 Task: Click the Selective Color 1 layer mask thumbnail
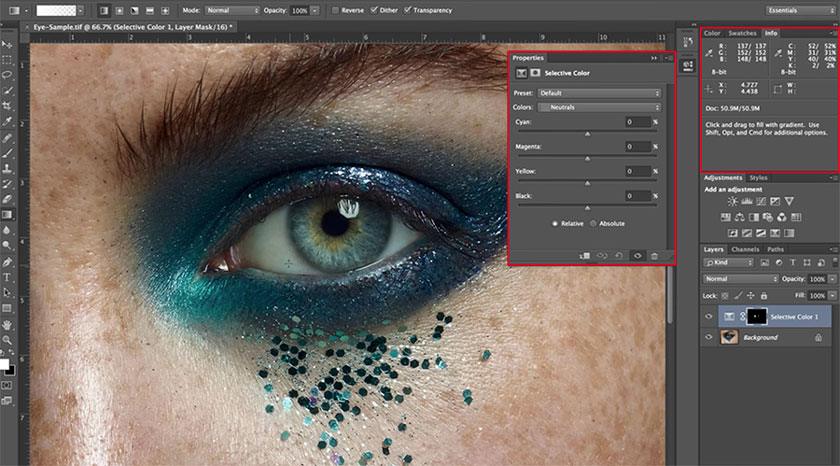tap(755, 316)
